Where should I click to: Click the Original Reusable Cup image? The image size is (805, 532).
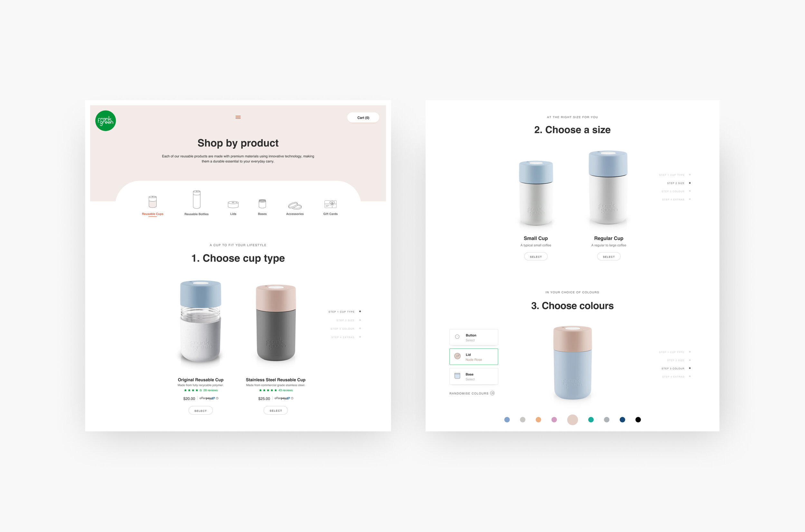coord(201,322)
